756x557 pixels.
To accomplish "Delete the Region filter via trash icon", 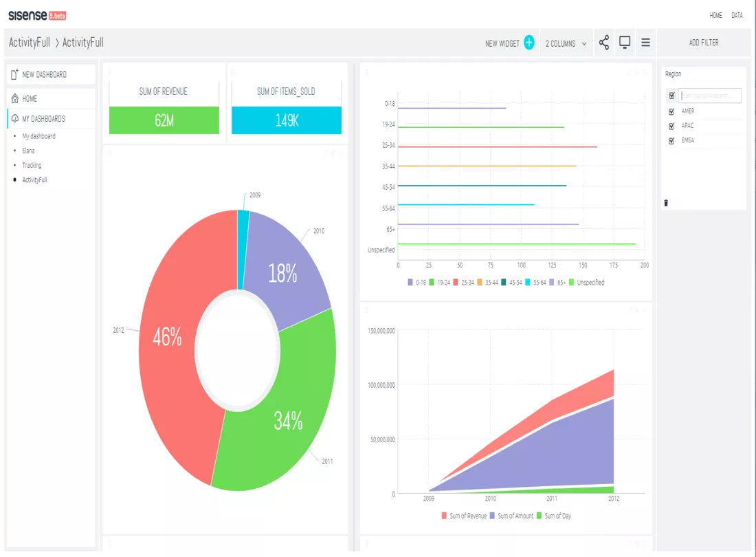I will coord(666,203).
